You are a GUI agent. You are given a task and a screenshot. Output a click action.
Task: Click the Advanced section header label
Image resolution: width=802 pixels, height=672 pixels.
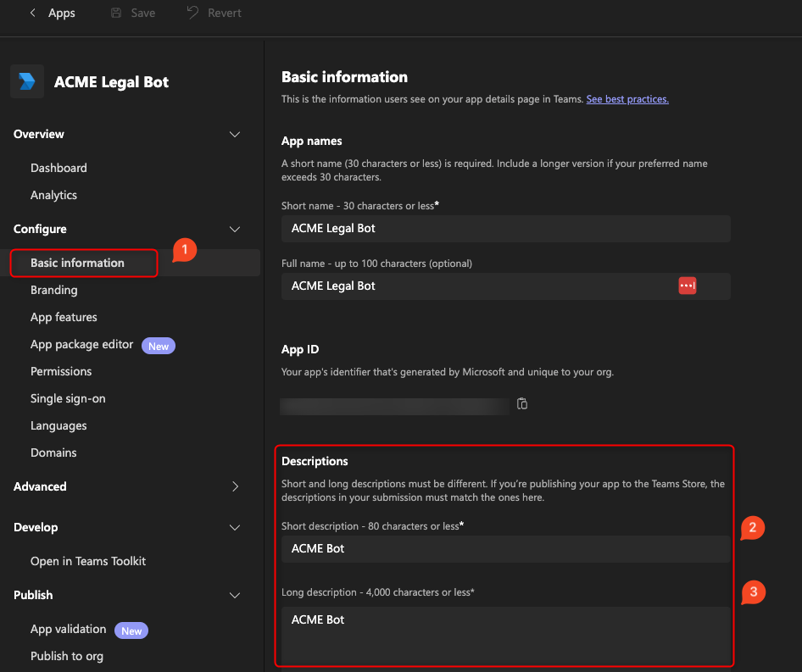[40, 486]
